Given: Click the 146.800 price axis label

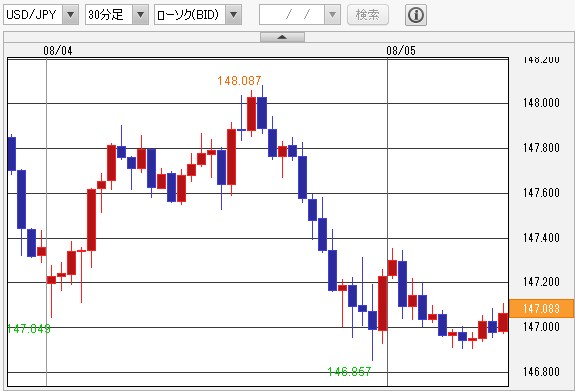Looking at the screenshot, I should coord(541,372).
